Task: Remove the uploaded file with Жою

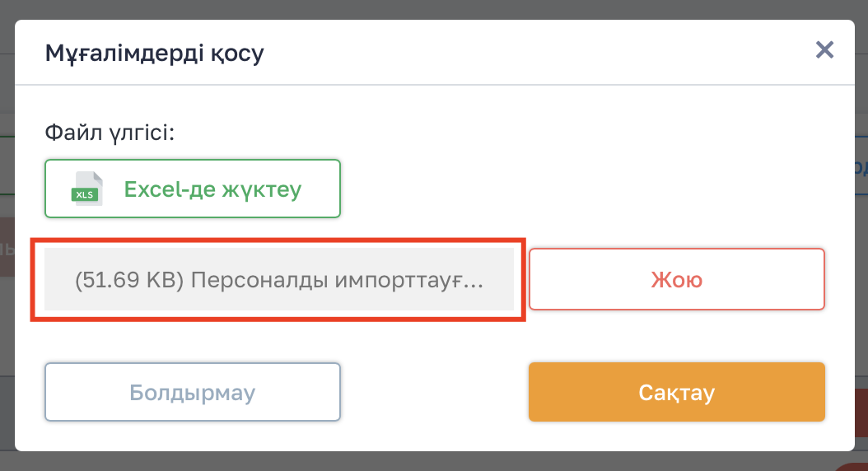Action: click(676, 279)
